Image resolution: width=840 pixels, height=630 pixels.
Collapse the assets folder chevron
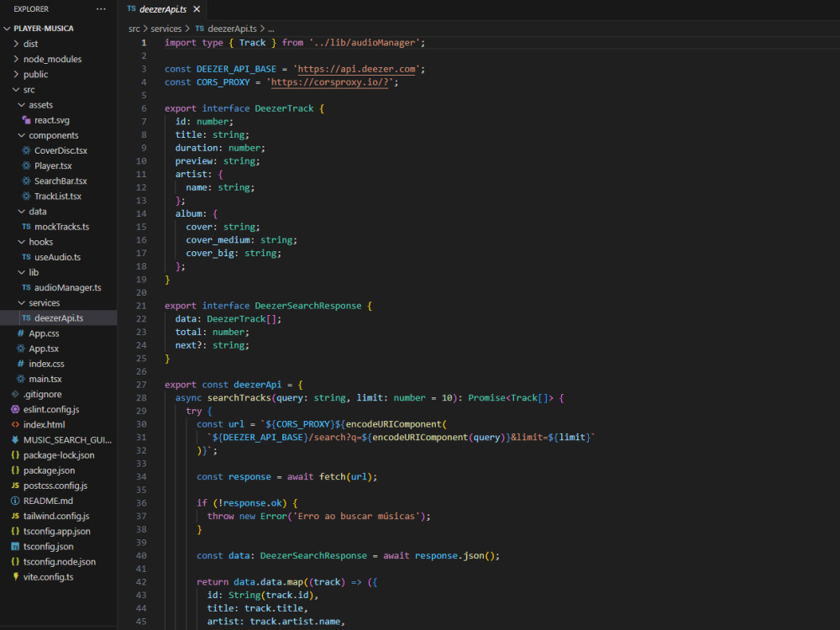tap(22, 105)
